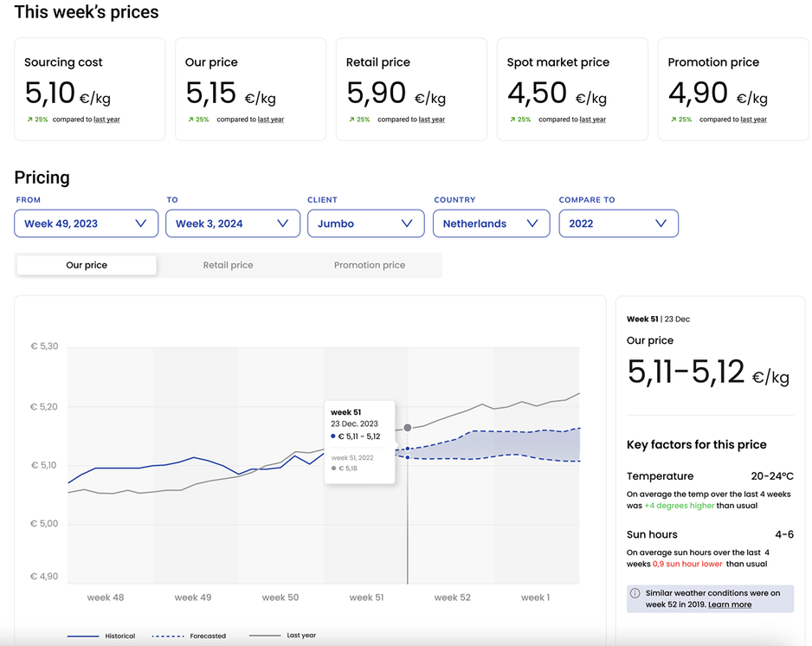Click the info icon in weather conditions note

point(635,594)
